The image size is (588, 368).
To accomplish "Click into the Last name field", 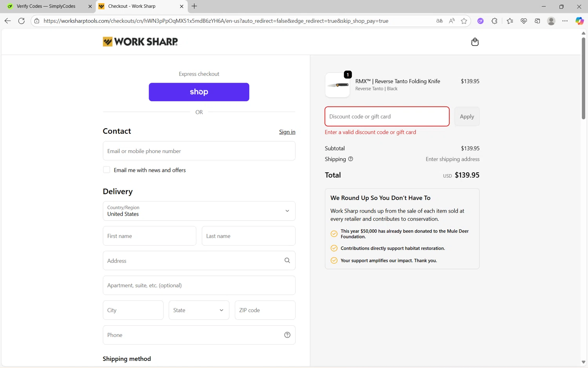I will [x=249, y=236].
